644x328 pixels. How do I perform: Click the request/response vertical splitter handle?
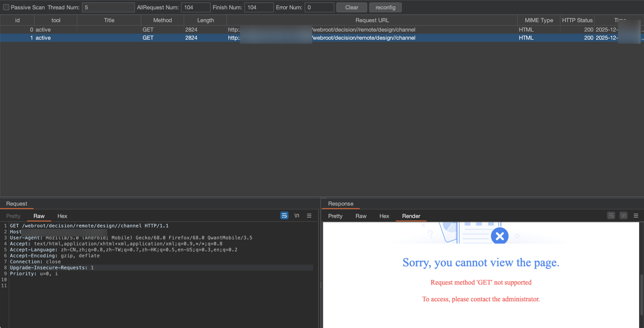[x=321, y=285]
